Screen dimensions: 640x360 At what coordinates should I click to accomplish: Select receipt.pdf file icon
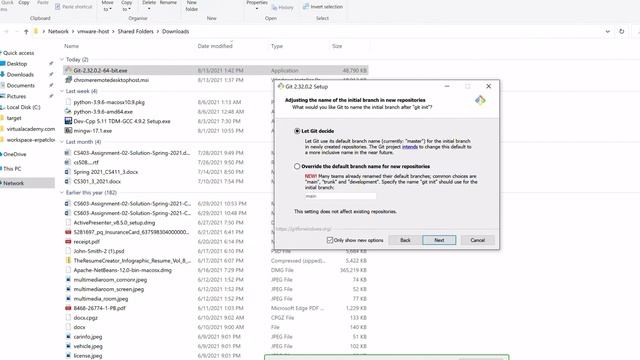coord(68,242)
